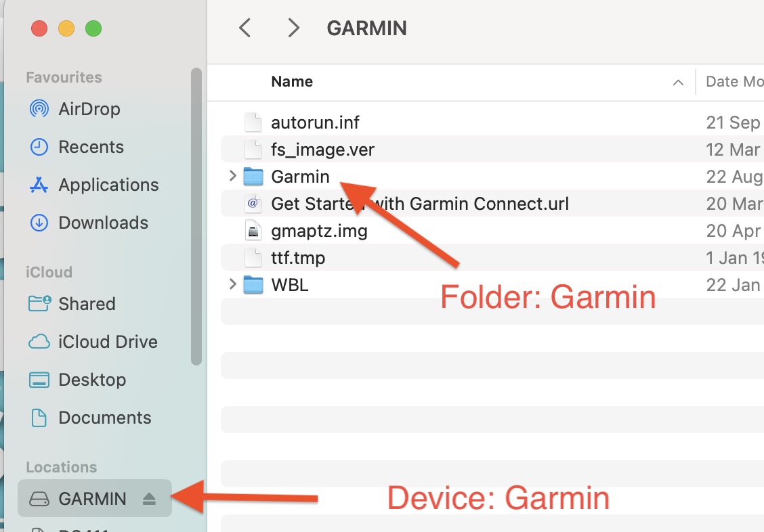Click the autorun.inf file name
The height and width of the screenshot is (532, 764).
click(315, 123)
